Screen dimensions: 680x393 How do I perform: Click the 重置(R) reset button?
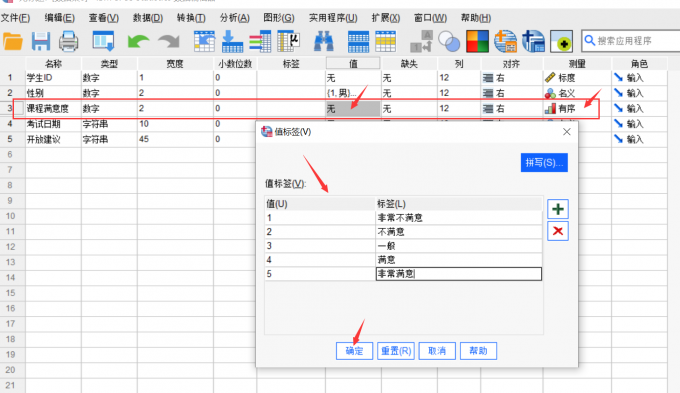point(396,350)
